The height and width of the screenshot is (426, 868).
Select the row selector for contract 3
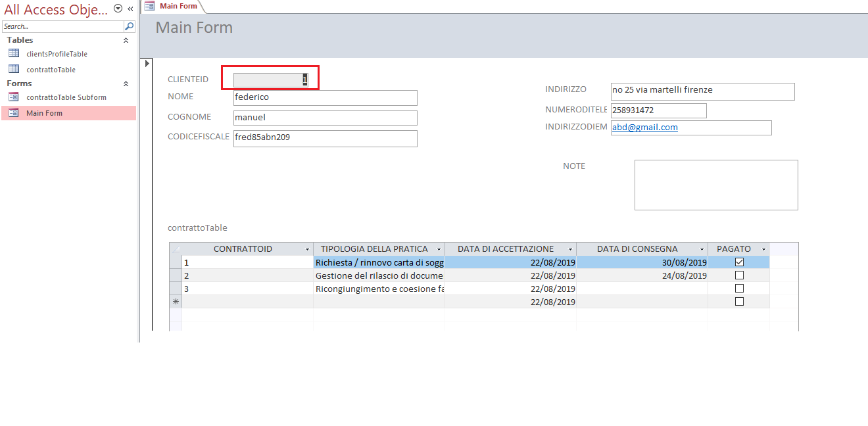click(x=176, y=289)
